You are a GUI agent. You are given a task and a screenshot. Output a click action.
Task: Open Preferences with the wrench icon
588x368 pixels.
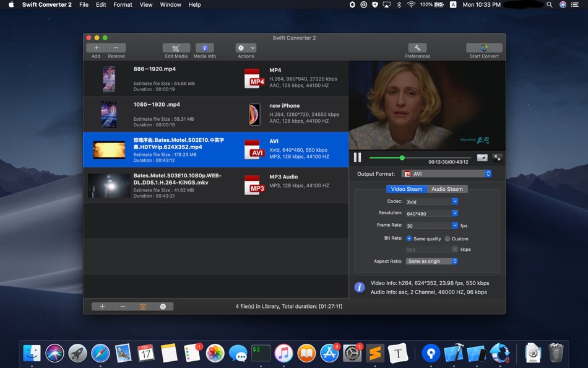point(417,48)
